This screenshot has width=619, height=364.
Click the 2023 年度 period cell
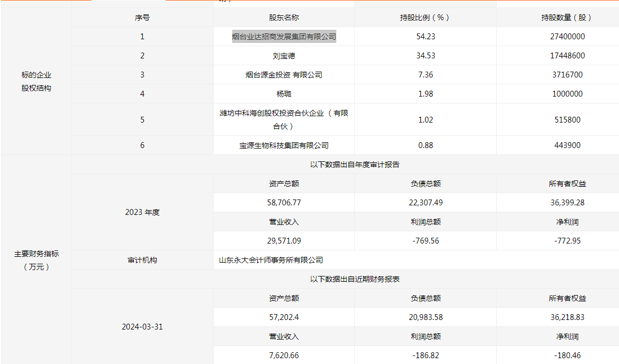(142, 212)
